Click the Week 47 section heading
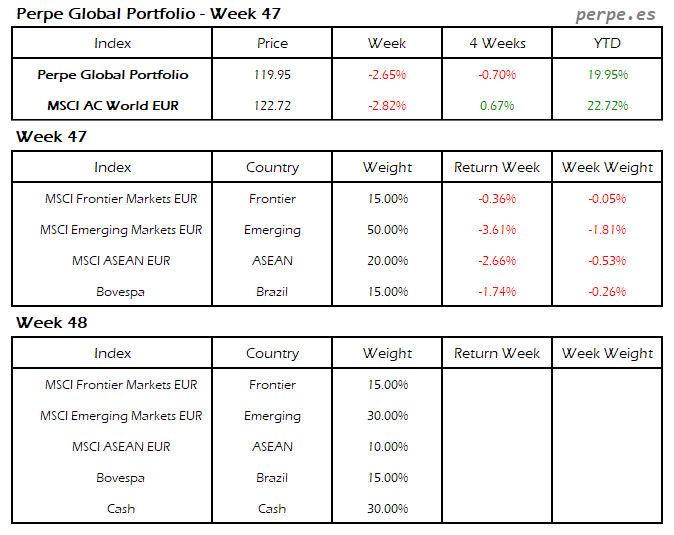Screen dimensions: 674x535 tap(50, 137)
